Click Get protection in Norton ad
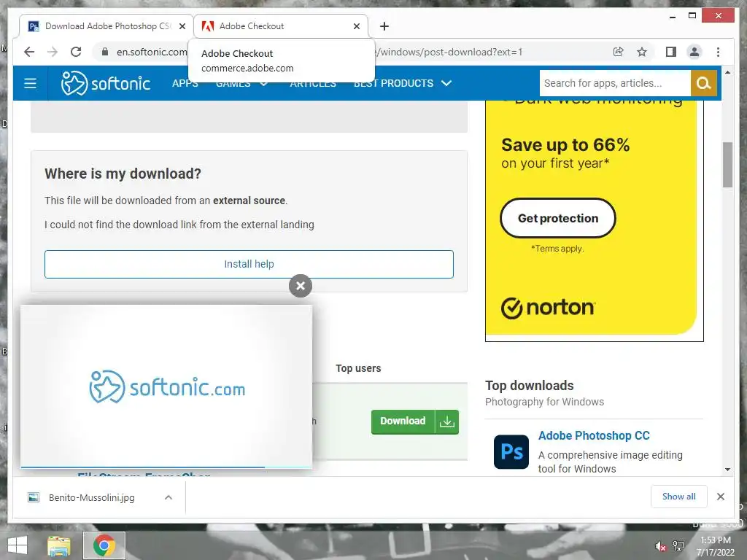The image size is (747, 560). tap(558, 218)
